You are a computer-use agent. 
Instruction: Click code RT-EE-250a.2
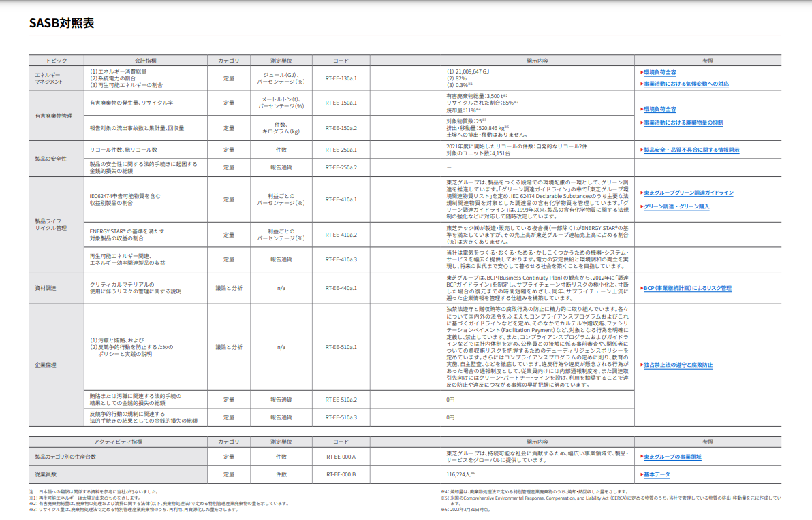coord(341,167)
